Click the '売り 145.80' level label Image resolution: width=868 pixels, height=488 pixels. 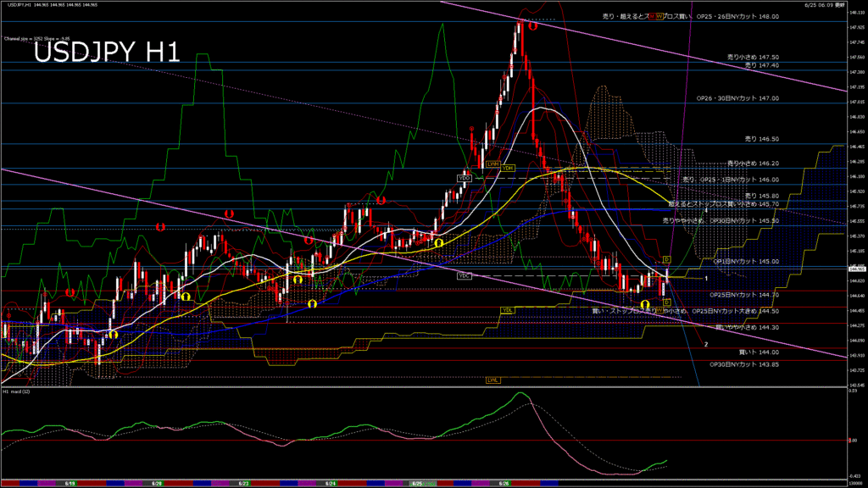click(x=762, y=196)
